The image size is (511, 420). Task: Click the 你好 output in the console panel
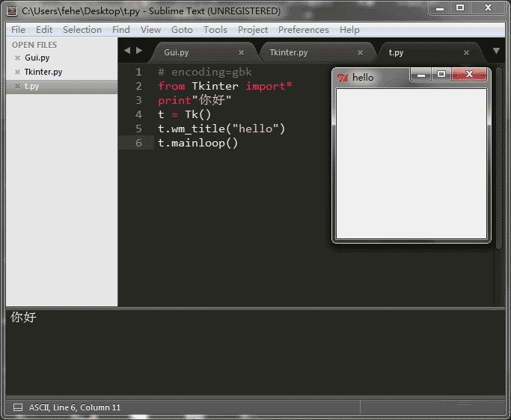[x=23, y=317]
